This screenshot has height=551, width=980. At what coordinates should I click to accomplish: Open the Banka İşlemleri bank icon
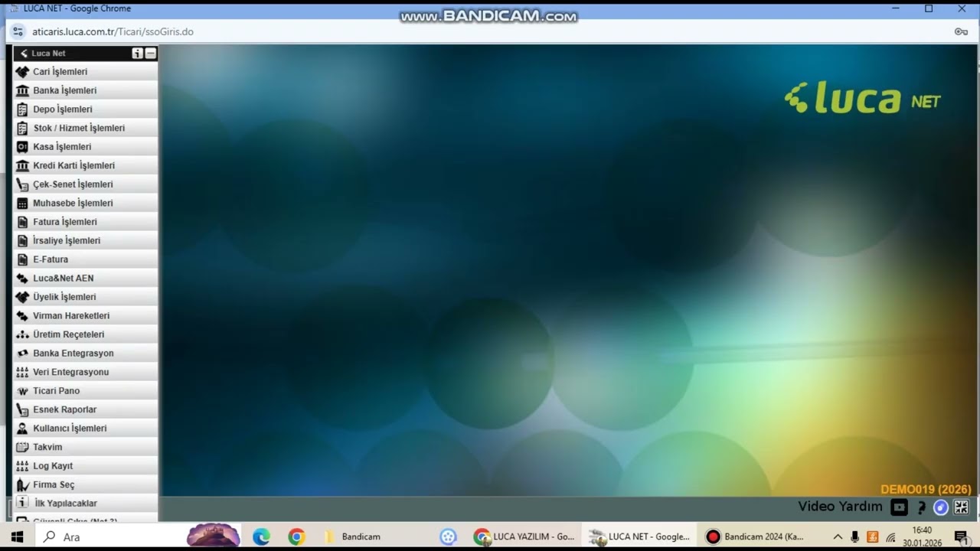22,90
